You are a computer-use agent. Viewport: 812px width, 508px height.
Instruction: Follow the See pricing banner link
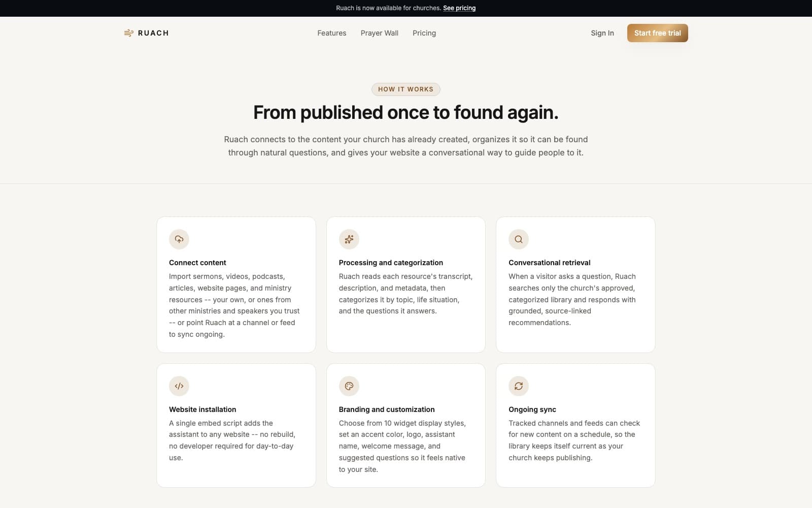point(459,8)
